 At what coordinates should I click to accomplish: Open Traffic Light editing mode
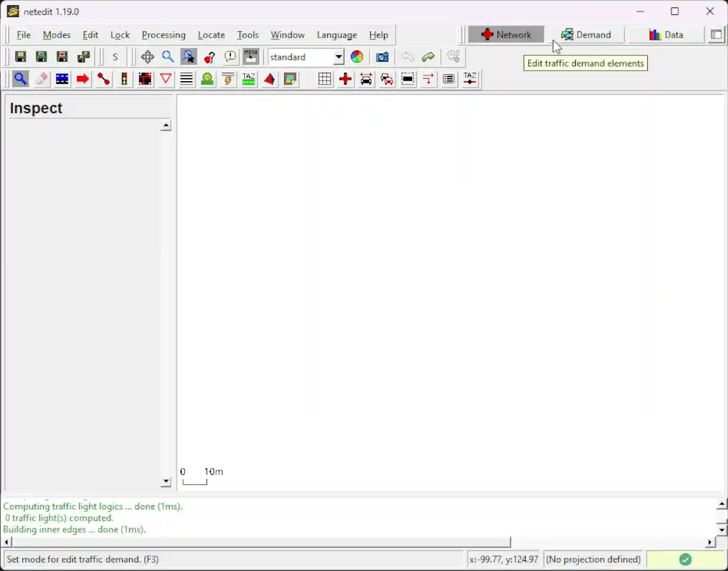click(x=124, y=79)
